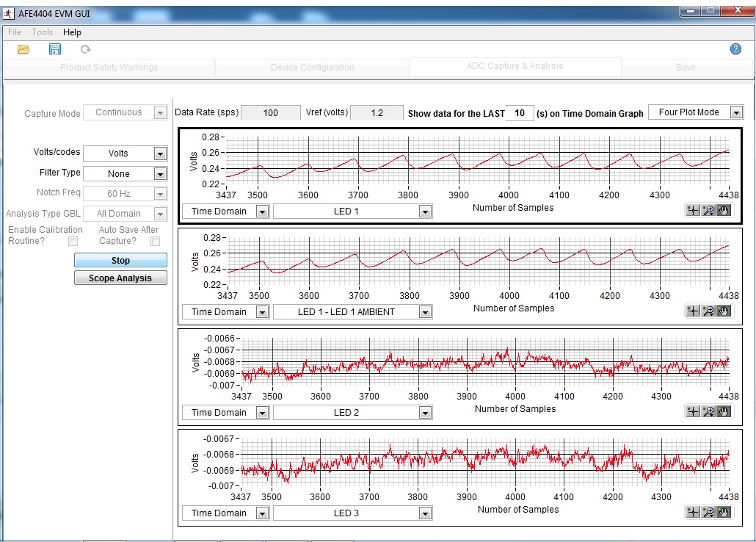The height and width of the screenshot is (542, 756).
Task: Click the AFE4404 EVM GUI title bar icon
Action: (x=9, y=14)
